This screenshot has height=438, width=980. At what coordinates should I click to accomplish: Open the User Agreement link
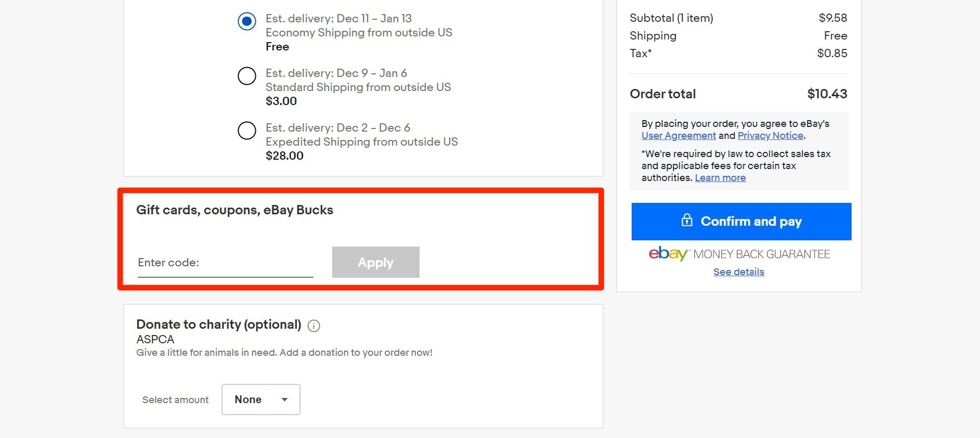678,136
